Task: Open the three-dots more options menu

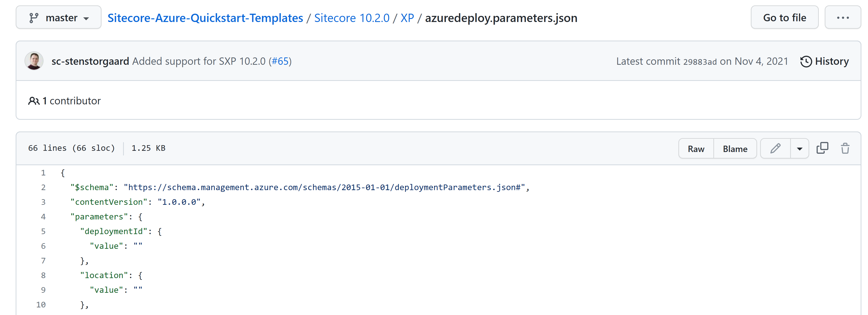Action: pos(843,18)
